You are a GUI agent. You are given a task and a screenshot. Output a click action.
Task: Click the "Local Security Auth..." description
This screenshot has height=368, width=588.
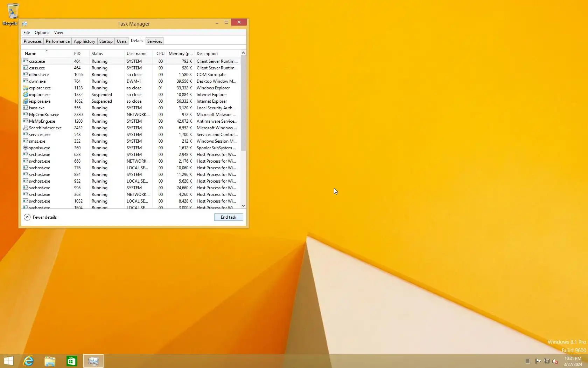click(x=216, y=108)
